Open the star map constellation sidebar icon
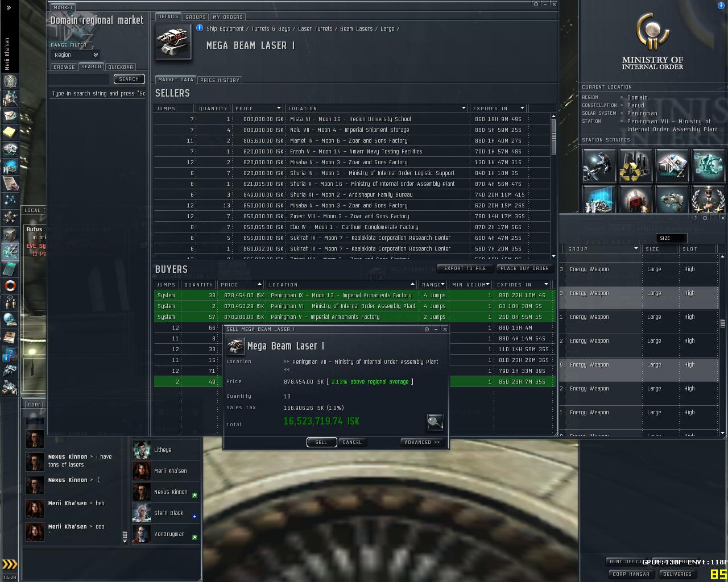Screen dimensions: 728x582 click(x=10, y=200)
